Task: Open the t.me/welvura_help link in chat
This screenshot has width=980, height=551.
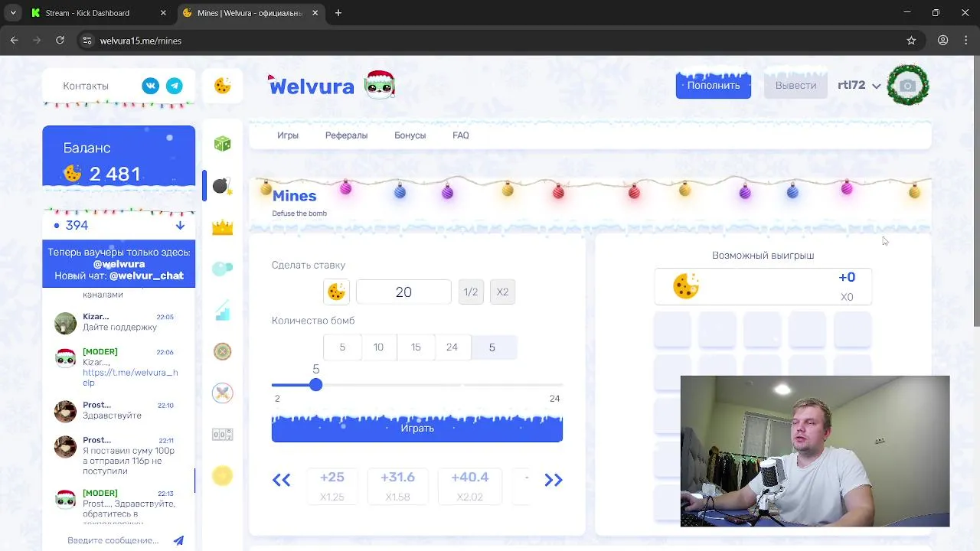Action: tap(129, 377)
